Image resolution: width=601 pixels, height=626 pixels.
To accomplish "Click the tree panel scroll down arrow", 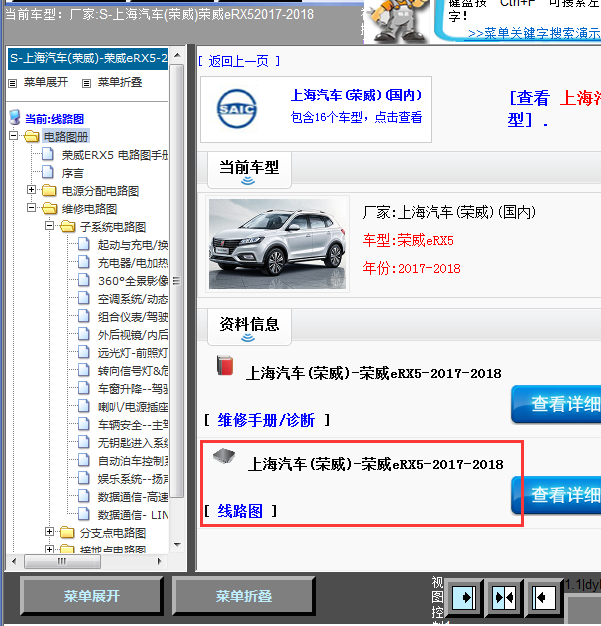I will (x=178, y=545).
